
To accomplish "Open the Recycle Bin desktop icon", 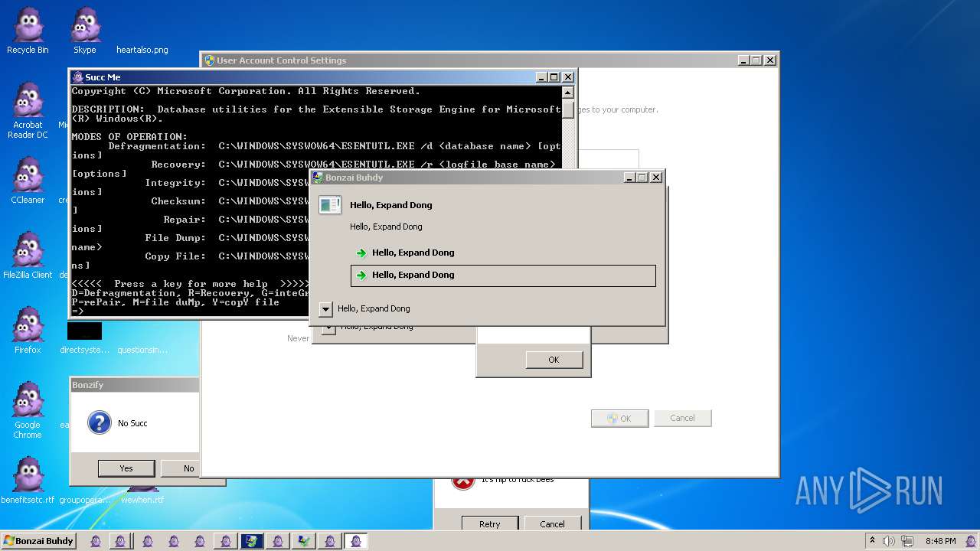I will (x=28, y=31).
